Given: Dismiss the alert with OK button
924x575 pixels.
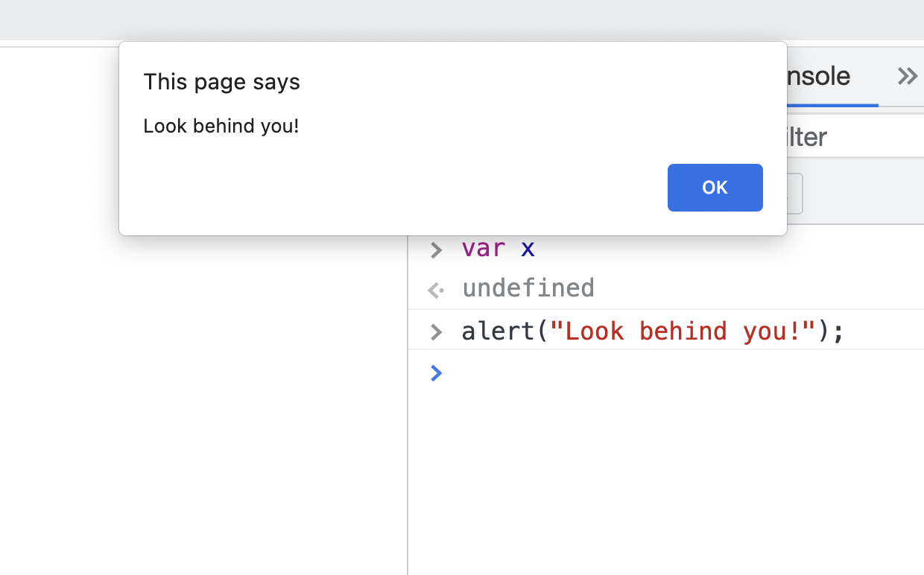Looking at the screenshot, I should tap(715, 188).
